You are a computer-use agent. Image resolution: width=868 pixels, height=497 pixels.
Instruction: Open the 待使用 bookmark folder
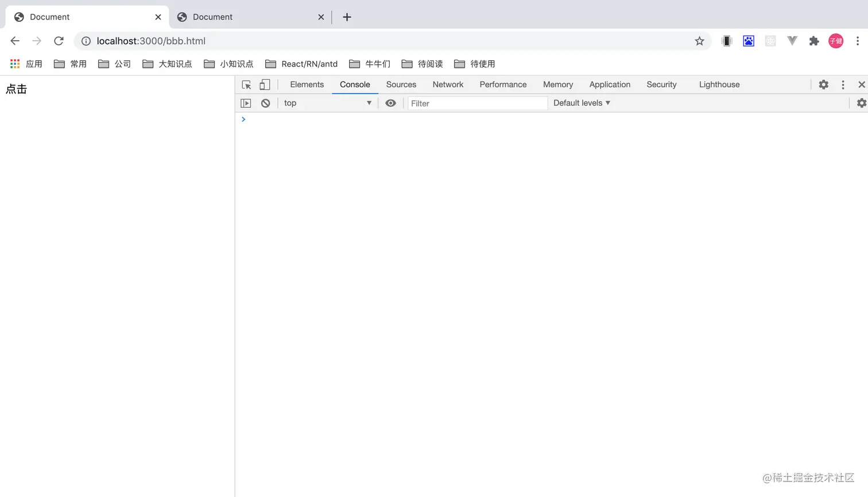click(474, 64)
